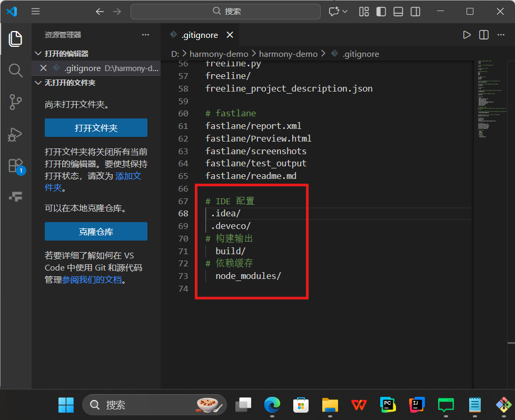Image resolution: width=515 pixels, height=420 pixels.
Task: Open the editor more actions menu
Action: click(501, 35)
